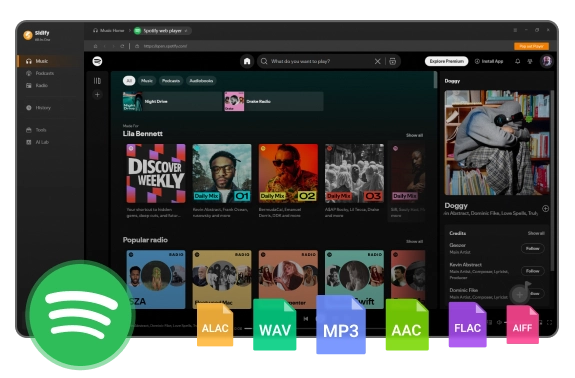Click the Lila Bennett section heading
The width and height of the screenshot is (575, 378).
click(x=143, y=134)
